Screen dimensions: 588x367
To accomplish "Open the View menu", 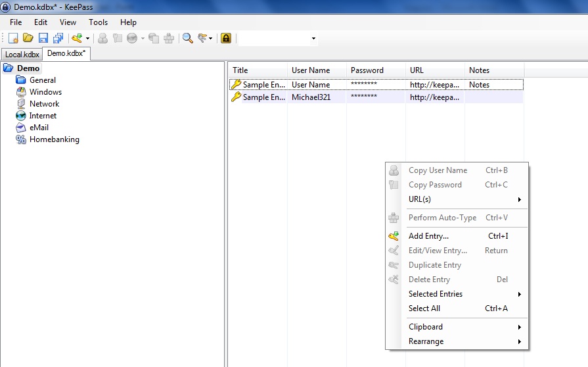I will pos(68,22).
